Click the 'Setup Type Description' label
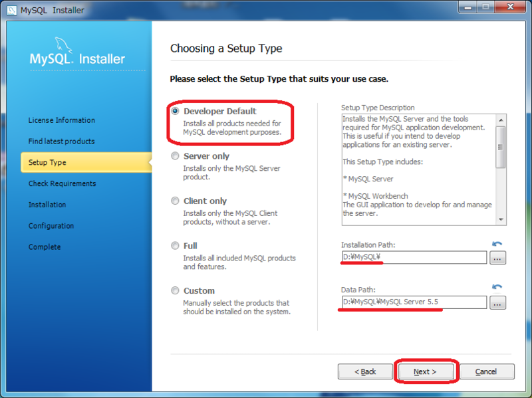Screen dimensions: 532x398 [378, 108]
